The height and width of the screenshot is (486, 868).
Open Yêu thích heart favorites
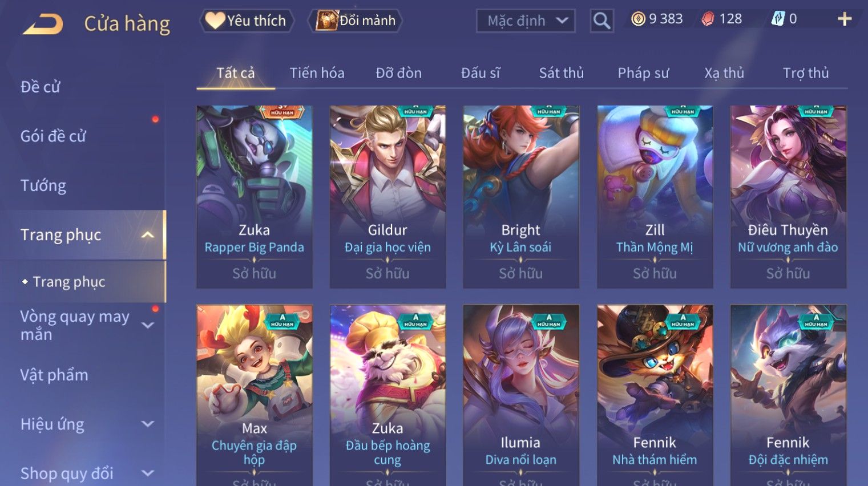247,21
